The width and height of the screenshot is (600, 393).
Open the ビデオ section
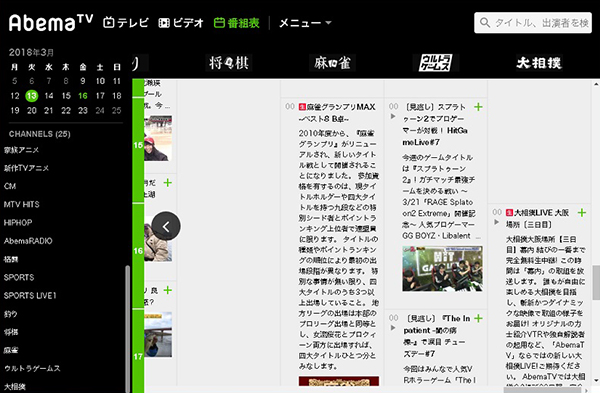click(x=181, y=23)
